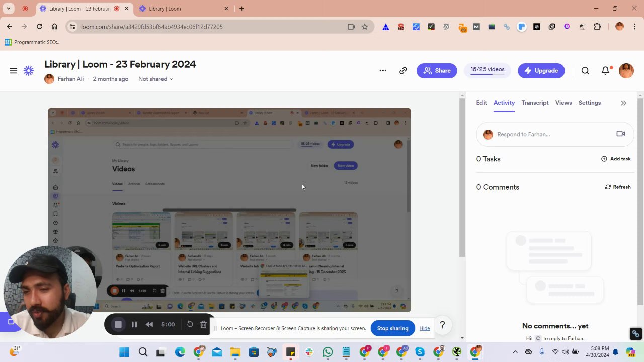This screenshot has width=644, height=362.
Task: Stop the Loom recording
Action: (118, 325)
